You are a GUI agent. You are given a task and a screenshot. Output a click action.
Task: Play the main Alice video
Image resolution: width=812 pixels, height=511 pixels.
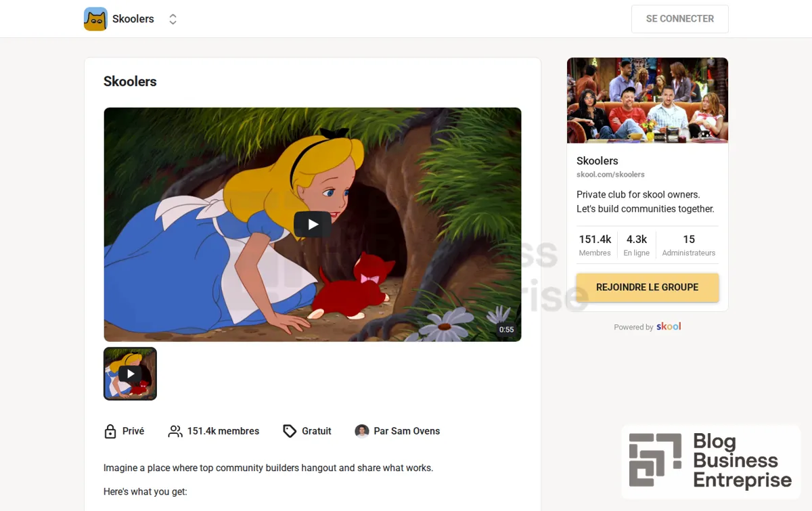(x=312, y=225)
